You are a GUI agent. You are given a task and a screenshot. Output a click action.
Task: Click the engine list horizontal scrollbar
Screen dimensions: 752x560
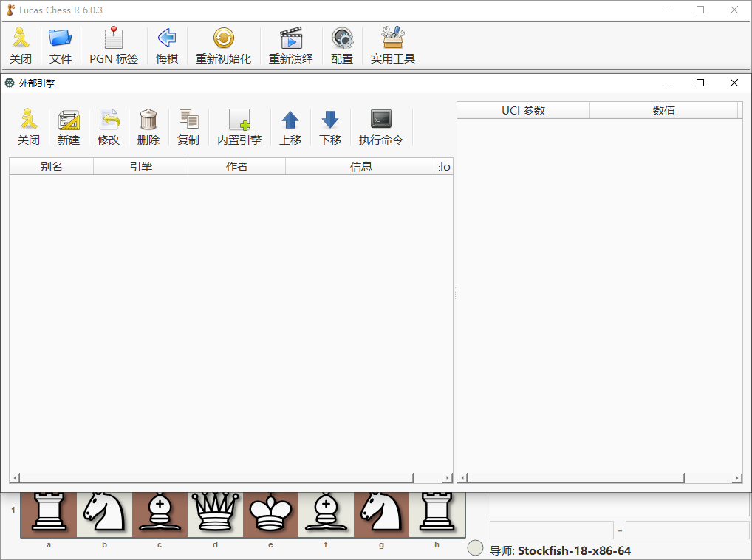(x=216, y=478)
